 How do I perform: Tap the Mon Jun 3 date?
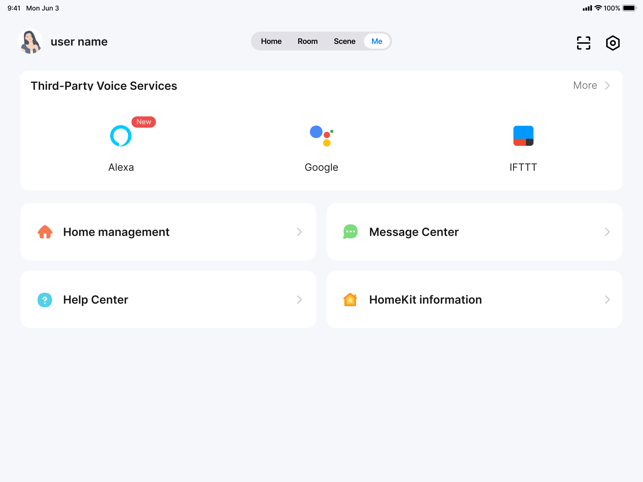[x=43, y=8]
